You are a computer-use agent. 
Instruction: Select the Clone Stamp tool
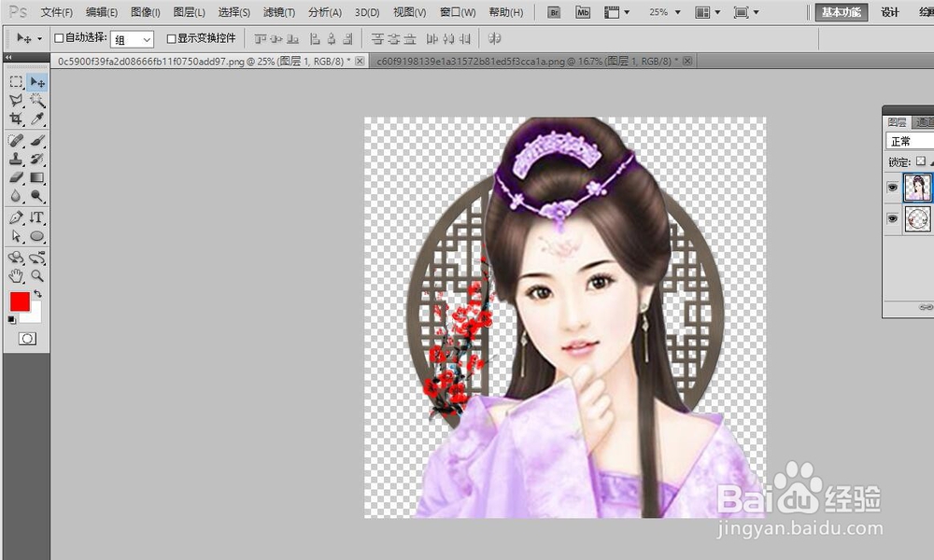click(x=16, y=159)
